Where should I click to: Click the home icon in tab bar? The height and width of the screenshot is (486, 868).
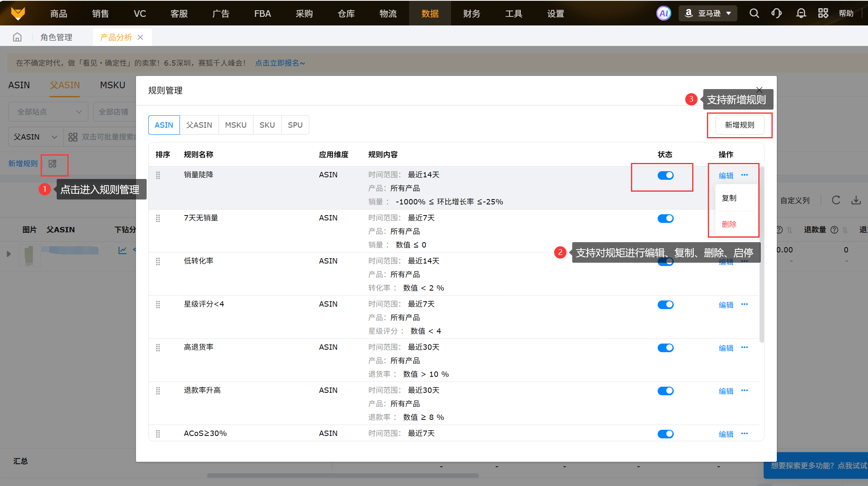(17, 37)
